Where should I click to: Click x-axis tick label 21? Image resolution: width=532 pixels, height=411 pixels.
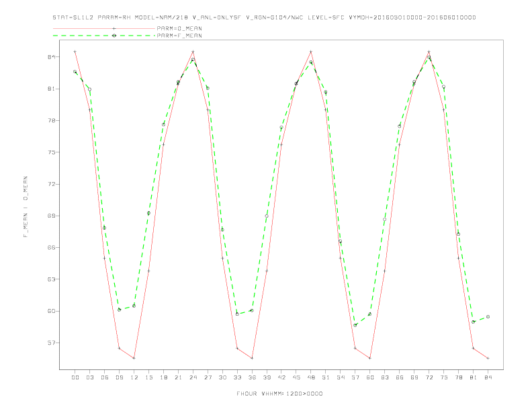[x=178, y=377]
